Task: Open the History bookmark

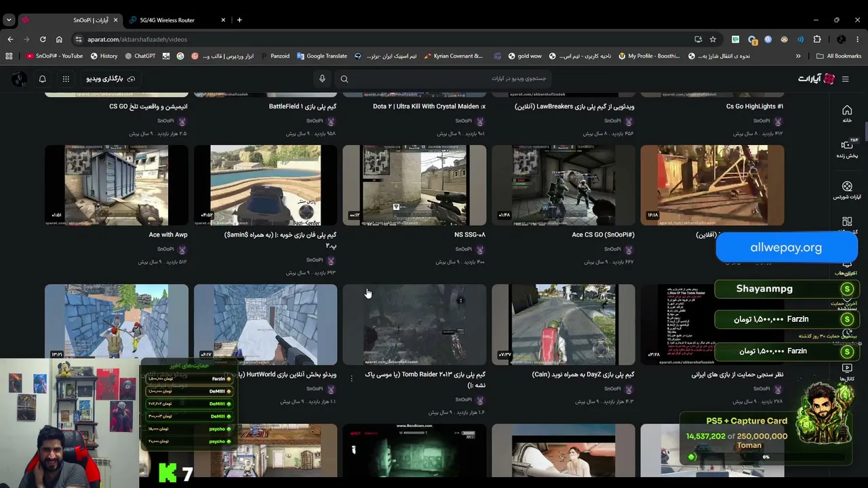Action: (104, 56)
